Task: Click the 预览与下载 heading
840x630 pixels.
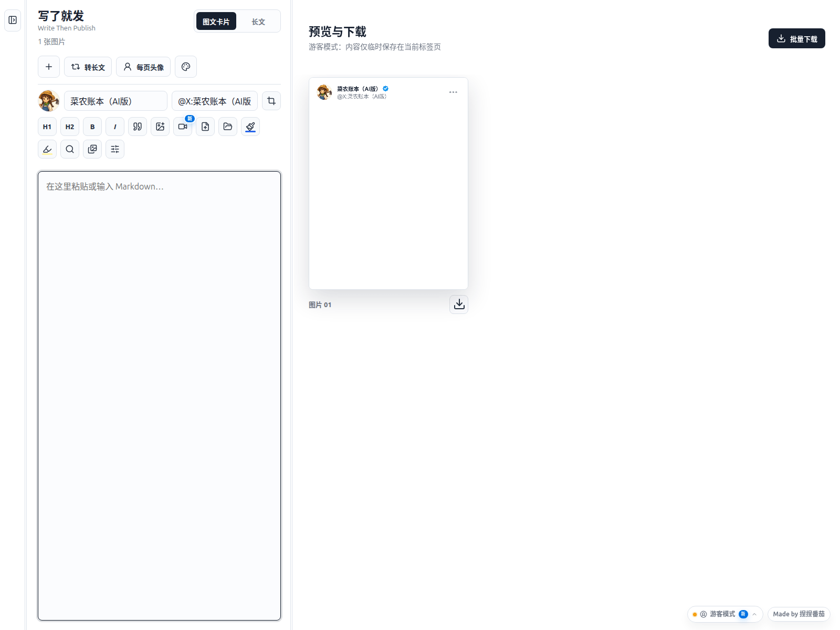Action: [338, 31]
